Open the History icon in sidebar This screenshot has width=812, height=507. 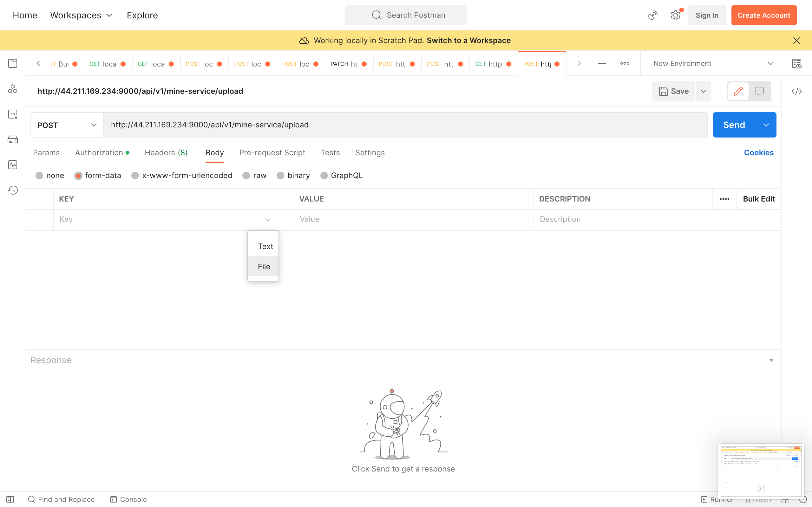pos(13,190)
